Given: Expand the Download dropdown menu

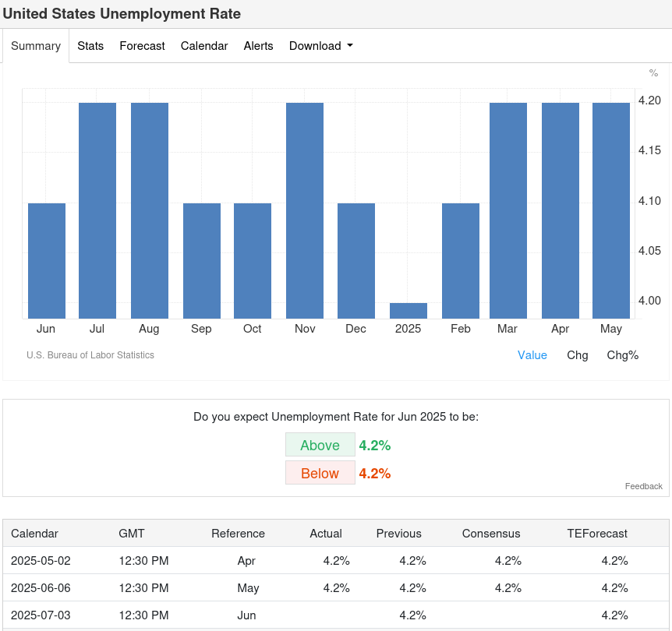Looking at the screenshot, I should click(x=320, y=46).
